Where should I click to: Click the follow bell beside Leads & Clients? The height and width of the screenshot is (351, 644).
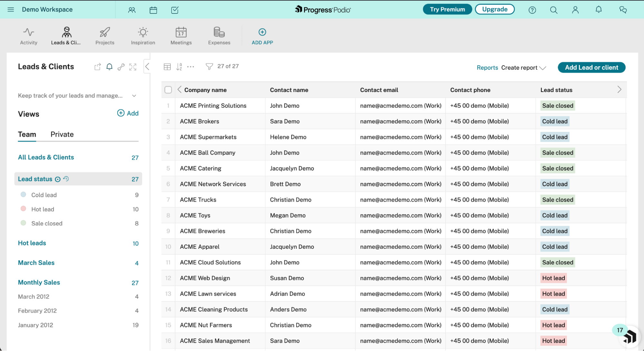[x=110, y=67]
